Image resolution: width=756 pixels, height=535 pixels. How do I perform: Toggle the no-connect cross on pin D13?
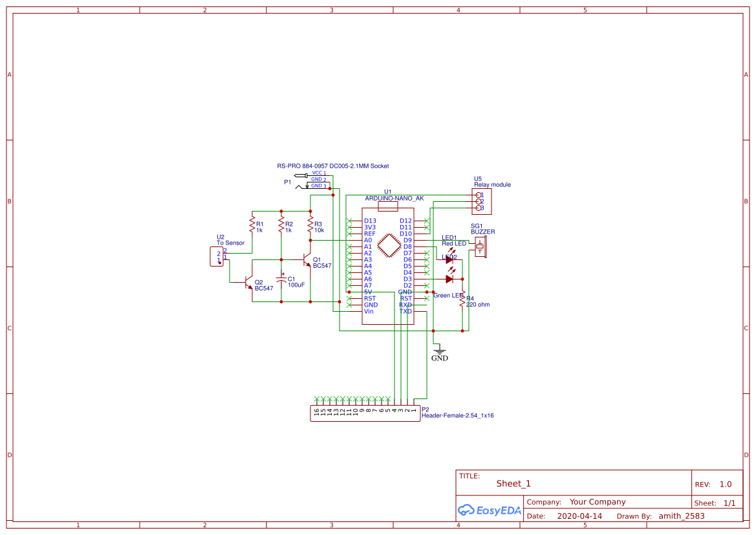(349, 221)
